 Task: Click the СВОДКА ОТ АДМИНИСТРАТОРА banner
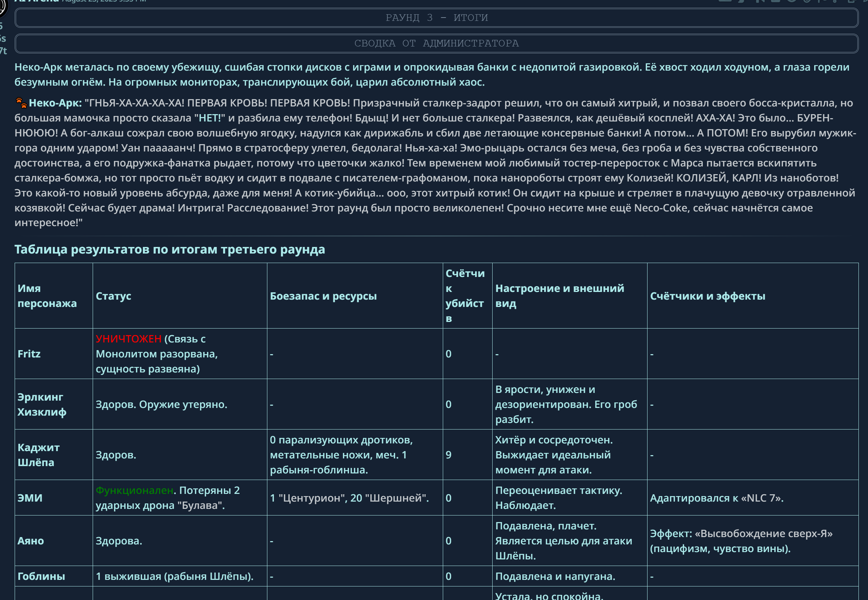point(437,43)
